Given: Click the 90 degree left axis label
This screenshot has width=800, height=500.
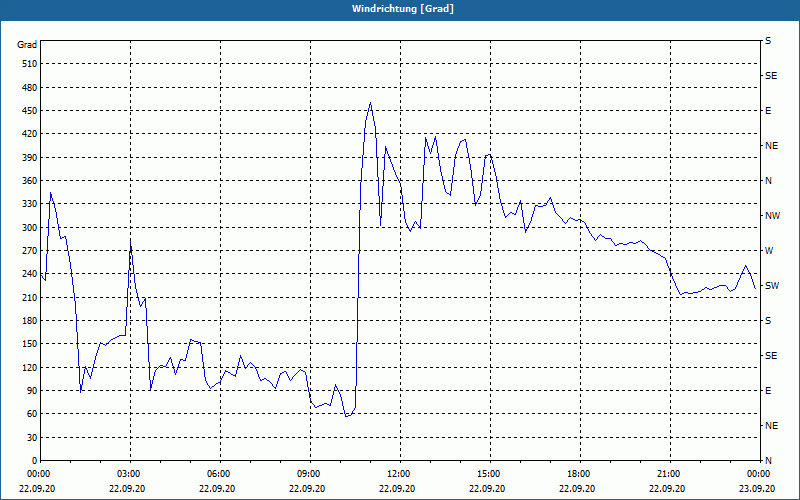Looking at the screenshot, I should (x=32, y=391).
